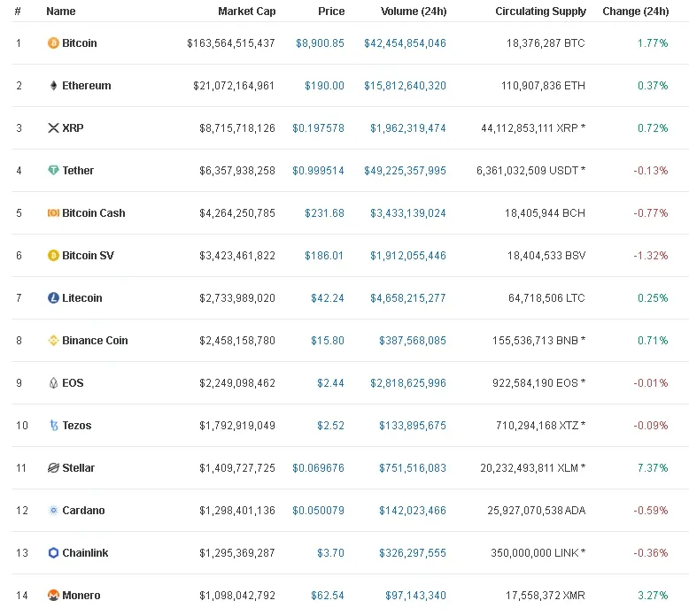Click Tezos price $2.52

[330, 426]
